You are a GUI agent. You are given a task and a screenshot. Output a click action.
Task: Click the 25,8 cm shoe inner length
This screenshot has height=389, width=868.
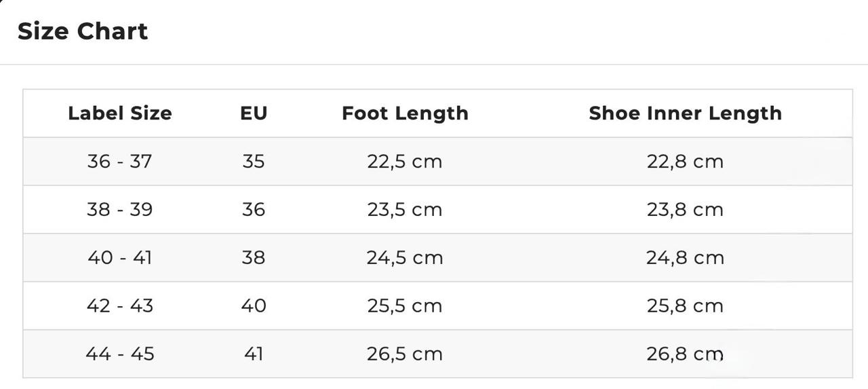685,306
